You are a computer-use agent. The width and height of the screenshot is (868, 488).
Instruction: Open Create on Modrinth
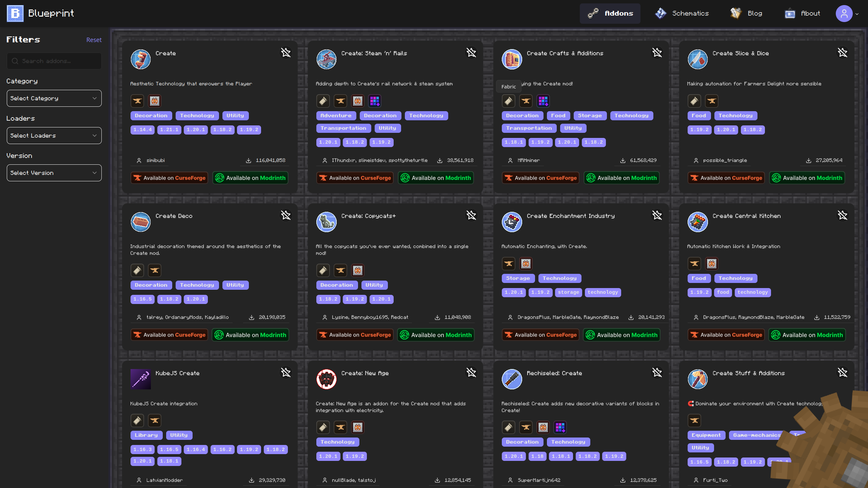(x=251, y=178)
